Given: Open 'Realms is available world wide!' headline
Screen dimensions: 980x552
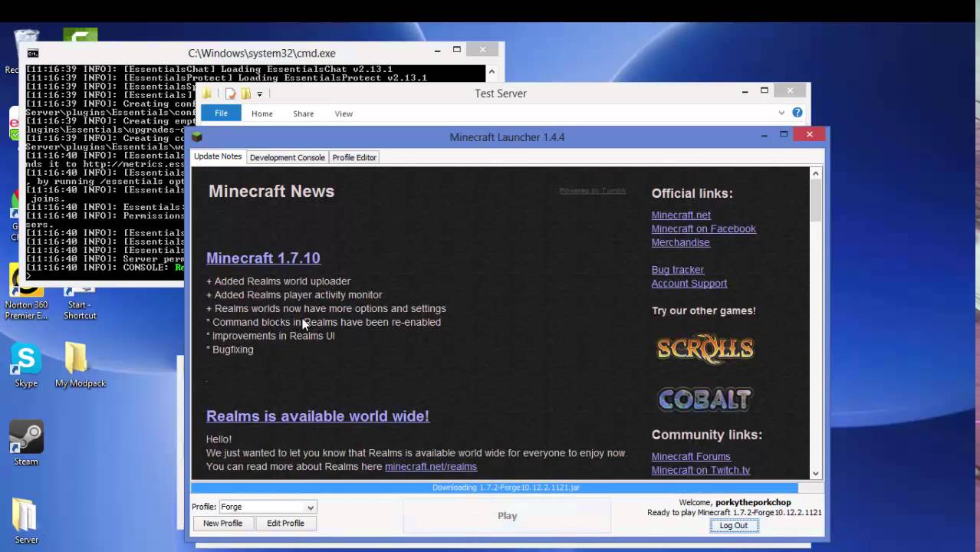Looking at the screenshot, I should (x=317, y=416).
